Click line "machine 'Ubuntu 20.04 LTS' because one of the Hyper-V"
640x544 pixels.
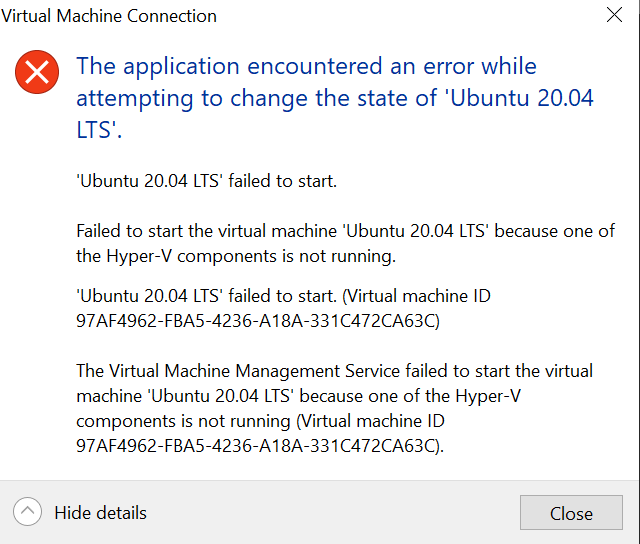tap(298, 396)
